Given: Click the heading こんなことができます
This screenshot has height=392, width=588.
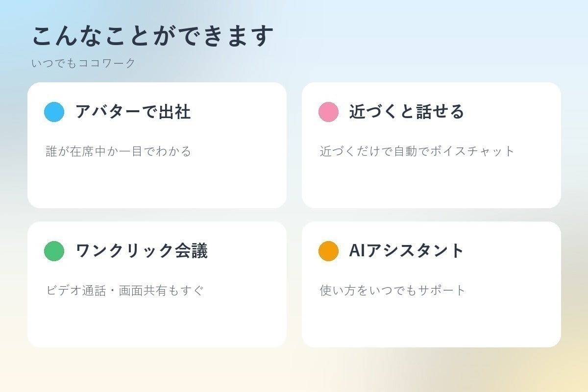Looking at the screenshot, I should (x=152, y=36).
